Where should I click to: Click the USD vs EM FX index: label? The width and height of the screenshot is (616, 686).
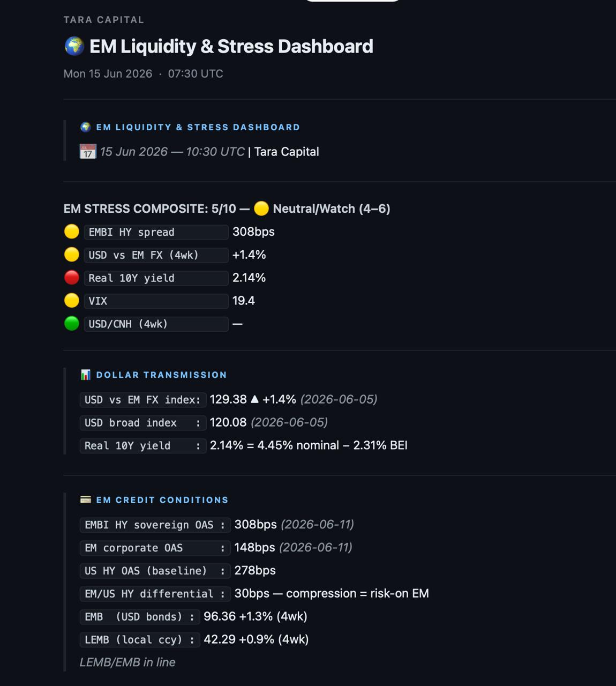pos(143,400)
